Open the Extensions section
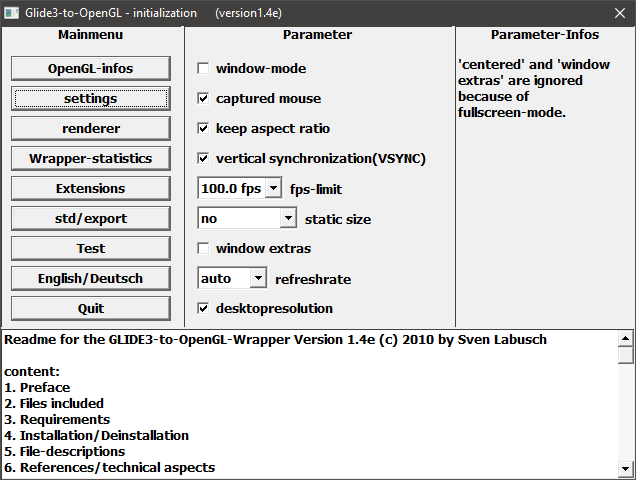636x480 pixels. click(x=91, y=189)
